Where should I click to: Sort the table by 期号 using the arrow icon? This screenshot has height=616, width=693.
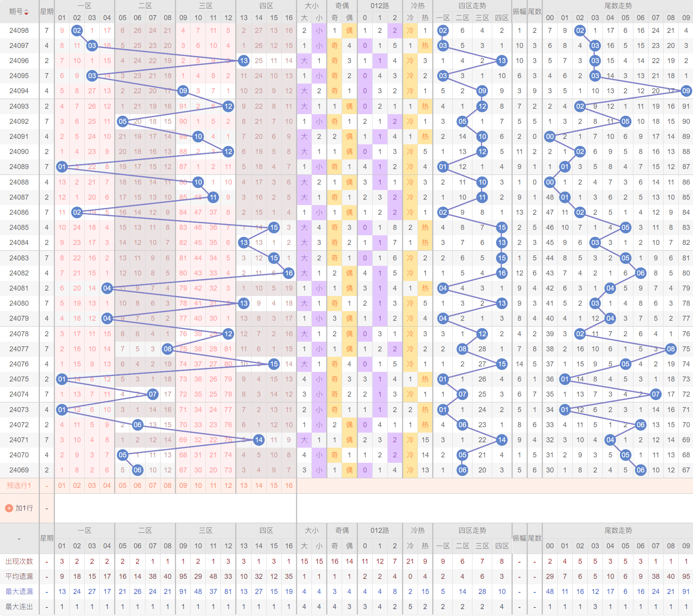(26, 12)
